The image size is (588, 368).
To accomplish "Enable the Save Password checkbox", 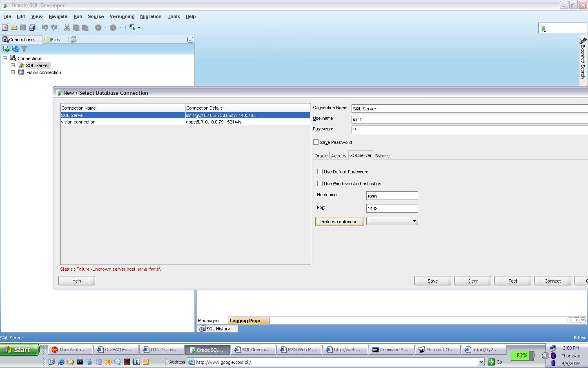I will (316, 142).
